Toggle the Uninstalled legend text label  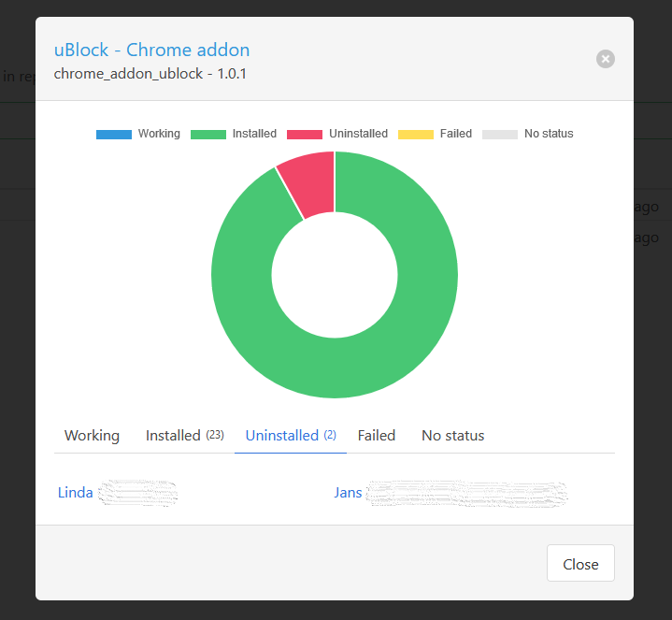pos(358,134)
